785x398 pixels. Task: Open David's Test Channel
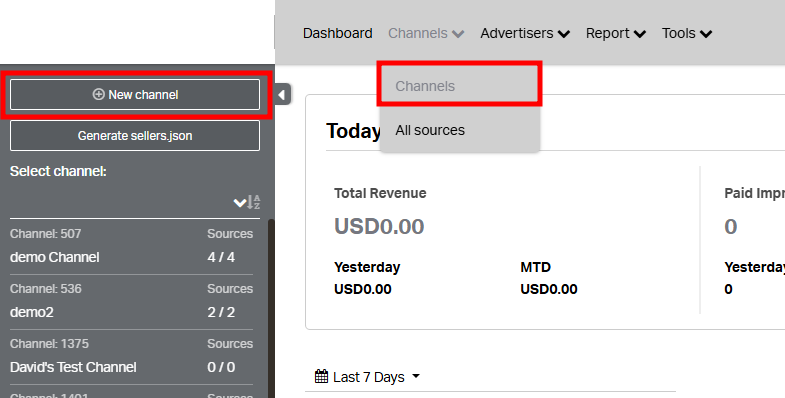pos(131,357)
